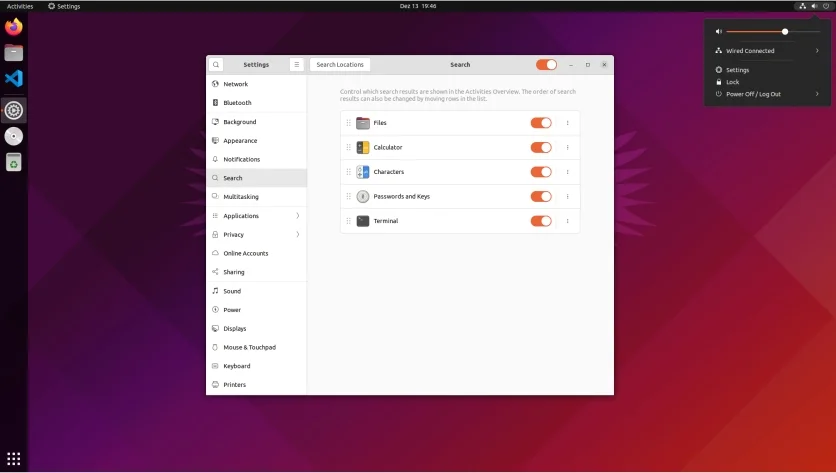836x473 pixels.
Task: Expand the Applications submenu arrow
Action: point(298,216)
